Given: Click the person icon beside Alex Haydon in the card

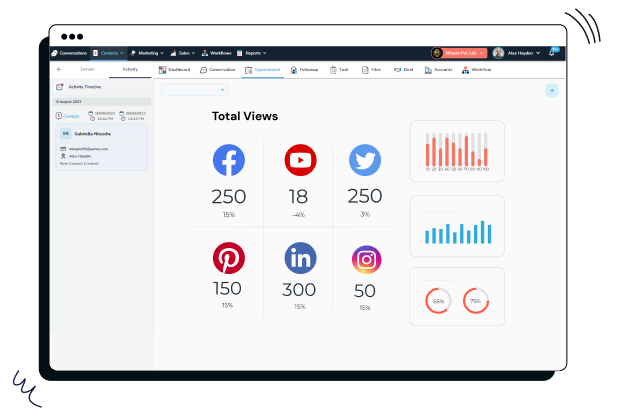Looking at the screenshot, I should 63,156.
